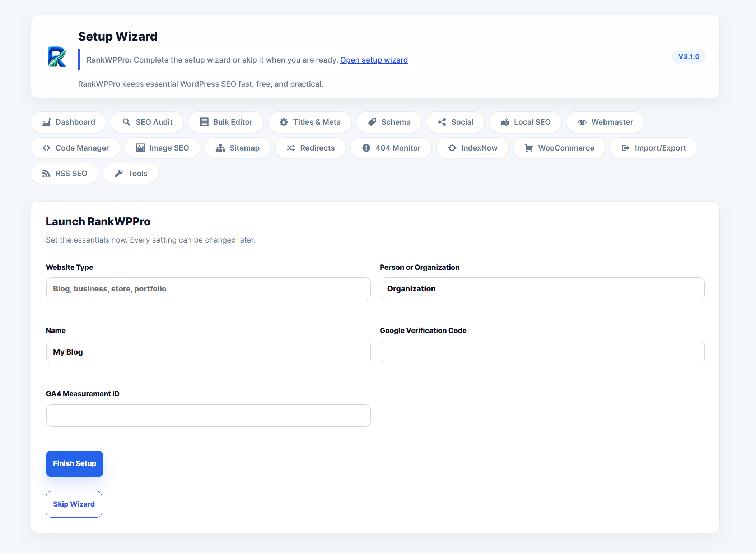Click the Tools wrench icon
The image size is (756, 554).
coord(119,174)
